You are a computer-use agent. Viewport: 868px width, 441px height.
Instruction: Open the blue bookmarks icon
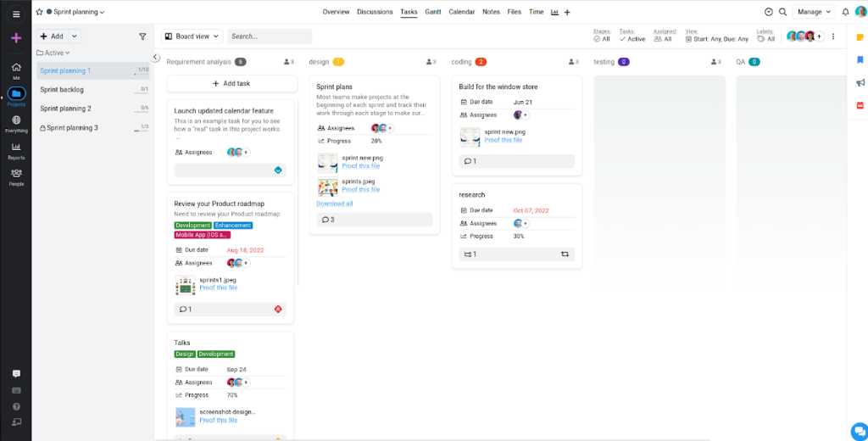pos(860,60)
